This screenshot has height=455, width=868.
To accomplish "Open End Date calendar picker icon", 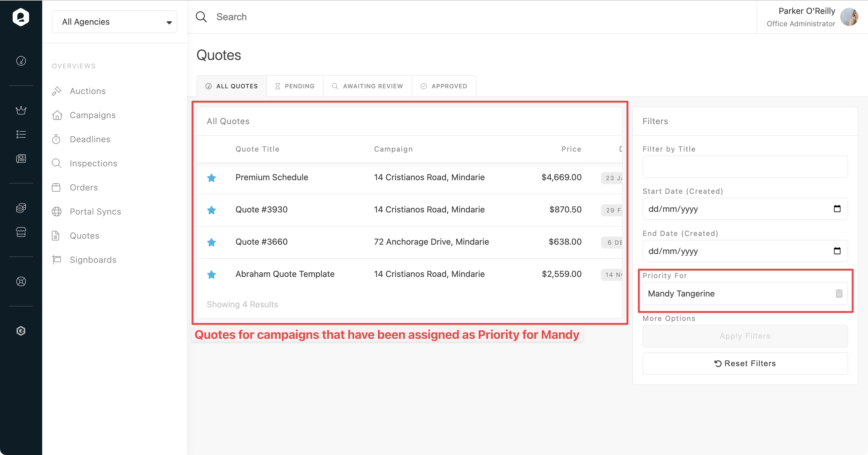I will (x=837, y=251).
